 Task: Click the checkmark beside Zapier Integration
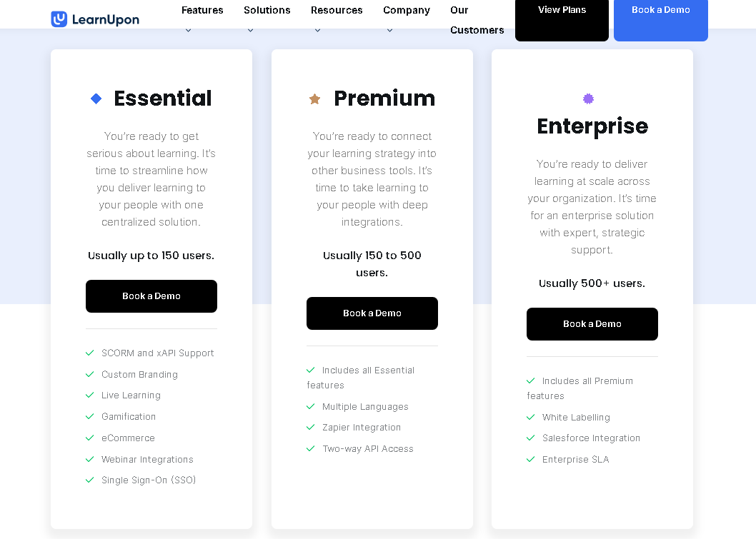(311, 427)
